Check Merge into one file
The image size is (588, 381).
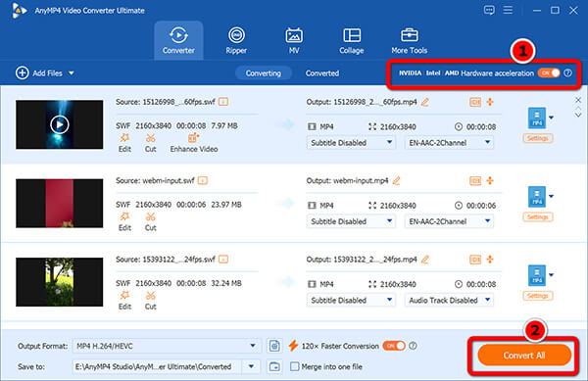[x=295, y=366]
